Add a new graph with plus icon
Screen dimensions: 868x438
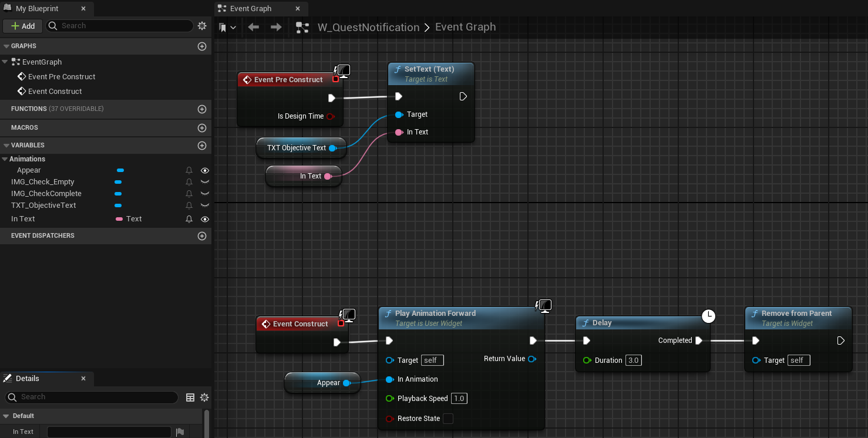[x=202, y=46]
